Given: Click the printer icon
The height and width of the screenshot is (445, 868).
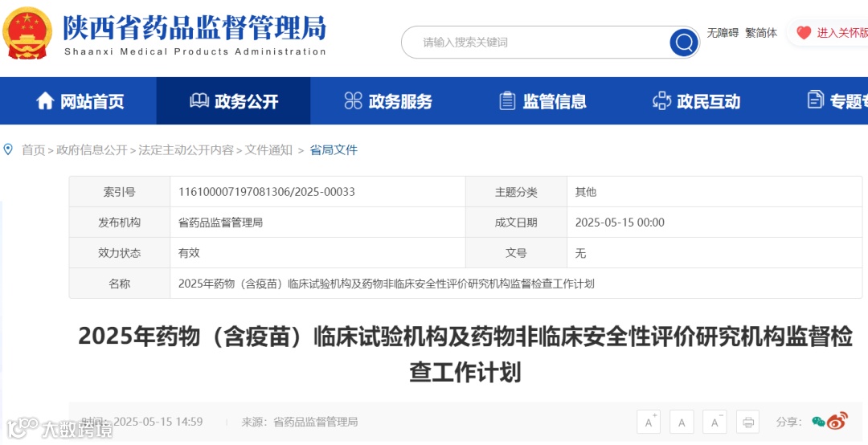Looking at the screenshot, I should pos(748,422).
